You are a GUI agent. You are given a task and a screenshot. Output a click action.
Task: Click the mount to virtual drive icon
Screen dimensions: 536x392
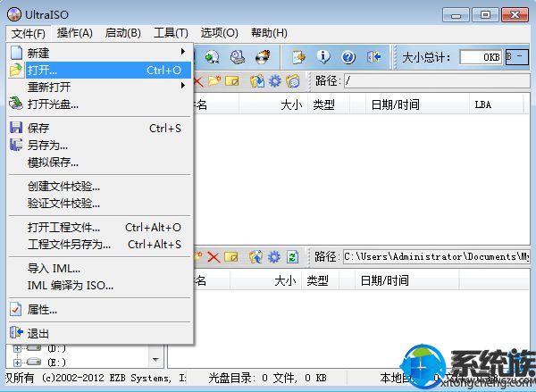tap(238, 57)
